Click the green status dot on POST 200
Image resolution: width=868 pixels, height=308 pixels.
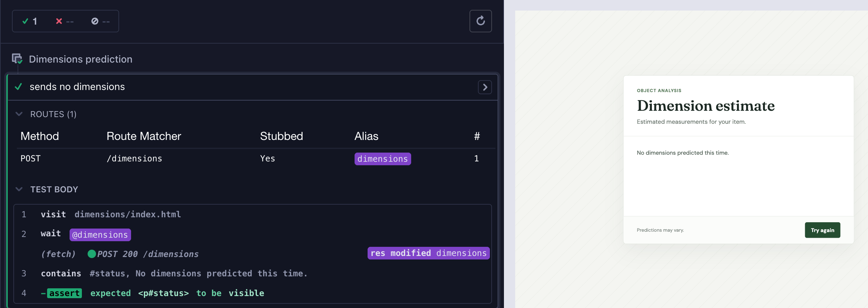[x=92, y=254]
